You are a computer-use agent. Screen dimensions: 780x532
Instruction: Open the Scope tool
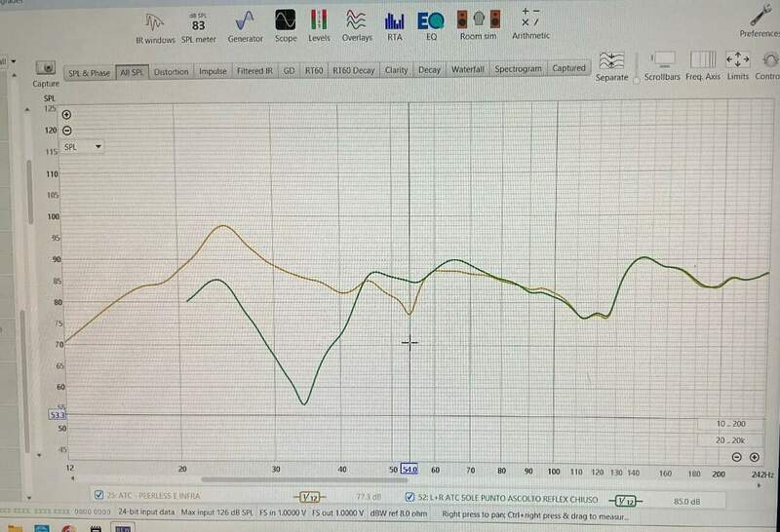pyautogui.click(x=286, y=27)
